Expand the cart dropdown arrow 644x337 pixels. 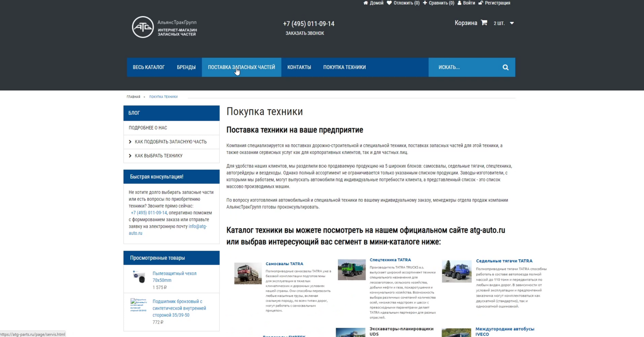[512, 23]
